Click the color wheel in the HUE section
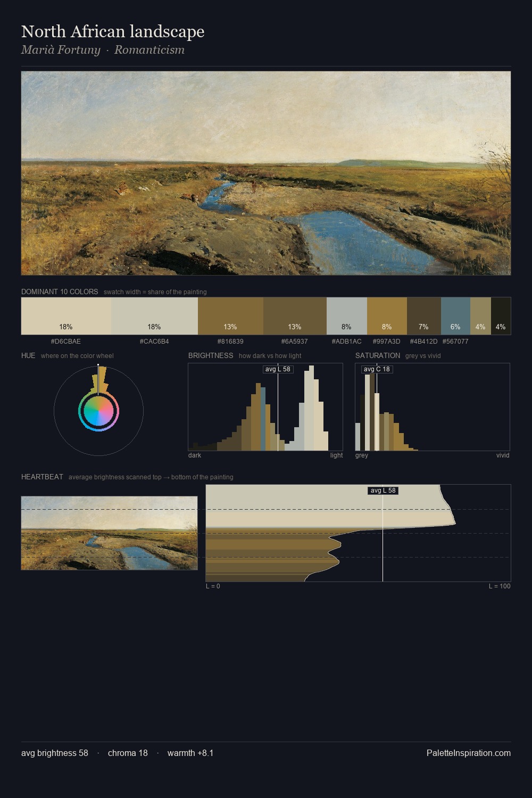The width and height of the screenshot is (532, 798). pyautogui.click(x=98, y=411)
